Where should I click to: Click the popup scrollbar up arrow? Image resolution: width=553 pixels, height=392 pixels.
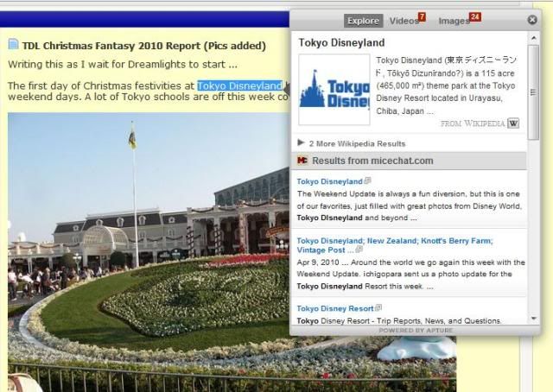[534, 38]
